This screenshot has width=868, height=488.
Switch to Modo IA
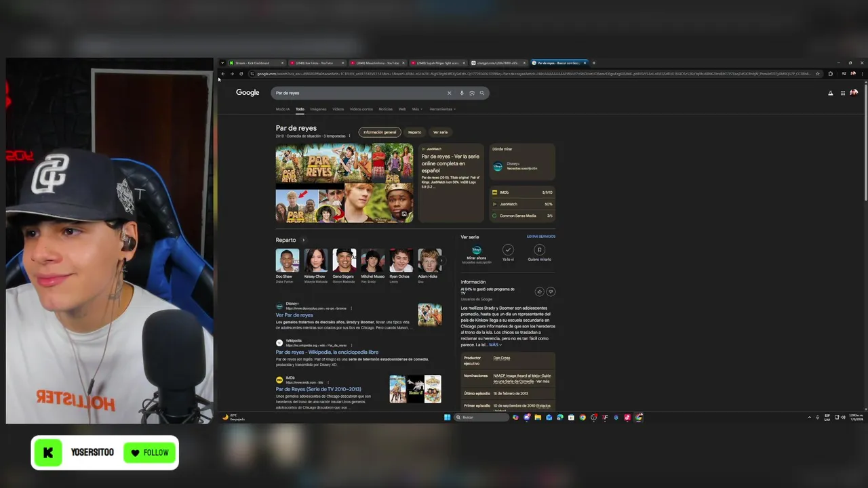(x=282, y=109)
